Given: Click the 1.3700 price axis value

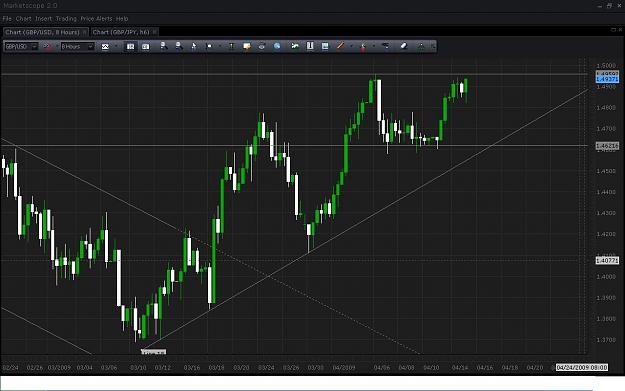Looking at the screenshot, I should click(x=606, y=340).
